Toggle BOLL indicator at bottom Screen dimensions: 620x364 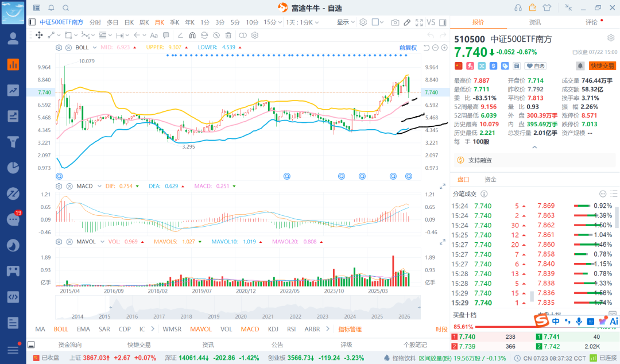pos(61,329)
